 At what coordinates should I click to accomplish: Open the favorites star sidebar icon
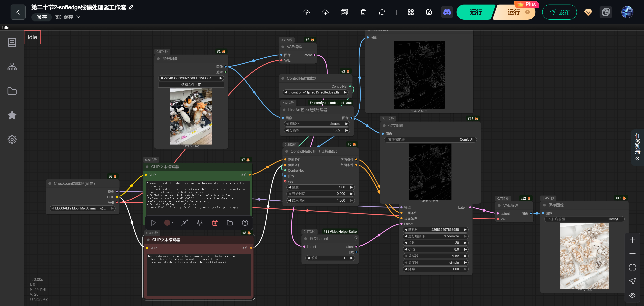pos(12,115)
